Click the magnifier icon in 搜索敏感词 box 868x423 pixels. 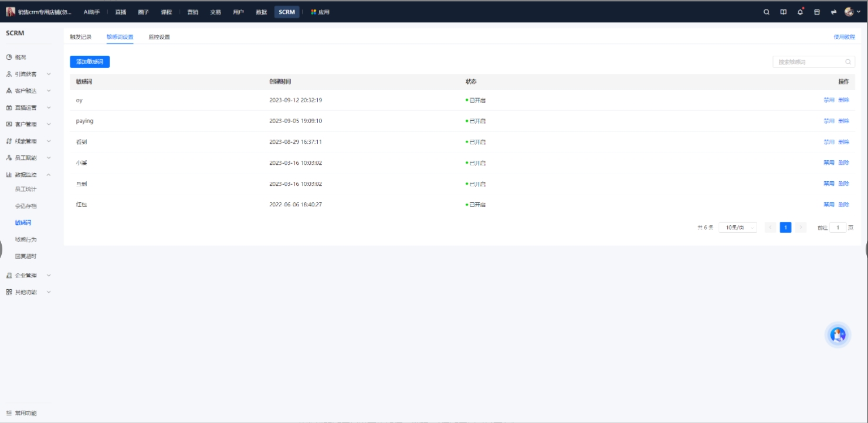tap(847, 62)
